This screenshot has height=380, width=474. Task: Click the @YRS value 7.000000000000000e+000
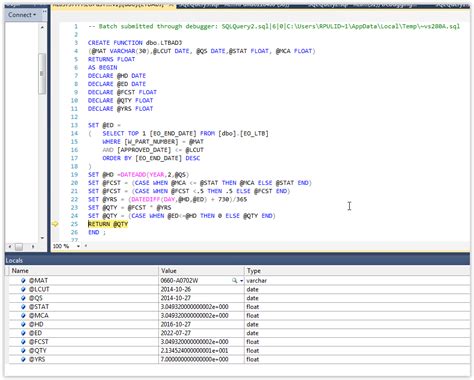194,359
